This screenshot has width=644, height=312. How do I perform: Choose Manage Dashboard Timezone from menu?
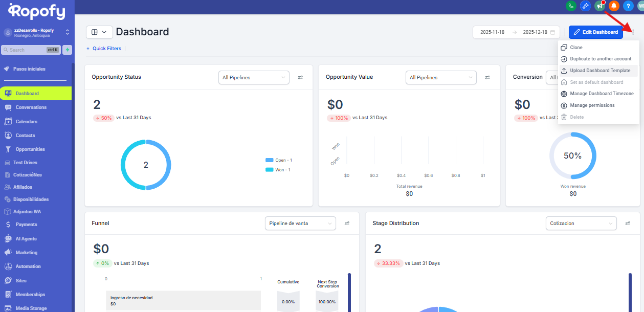click(602, 94)
